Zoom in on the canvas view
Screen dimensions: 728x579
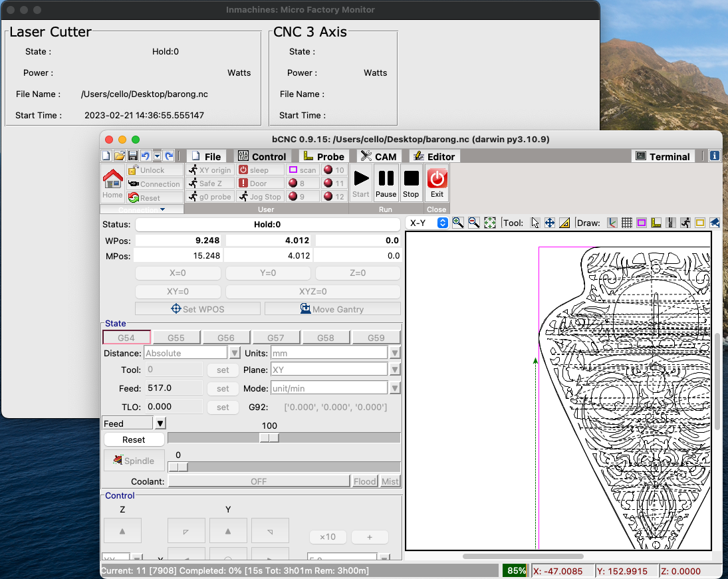tap(458, 223)
